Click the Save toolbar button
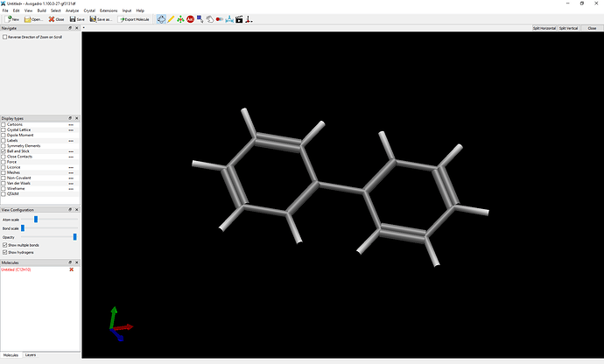This screenshot has width=604, height=364. 77,19
